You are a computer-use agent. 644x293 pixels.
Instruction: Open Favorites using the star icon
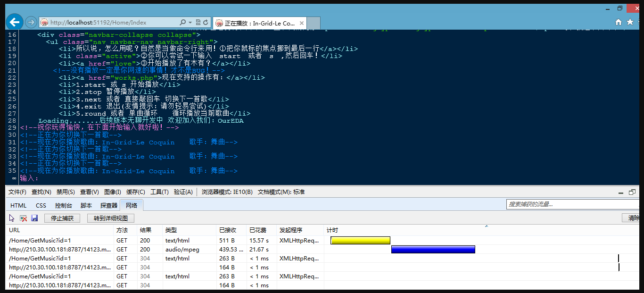(x=630, y=22)
